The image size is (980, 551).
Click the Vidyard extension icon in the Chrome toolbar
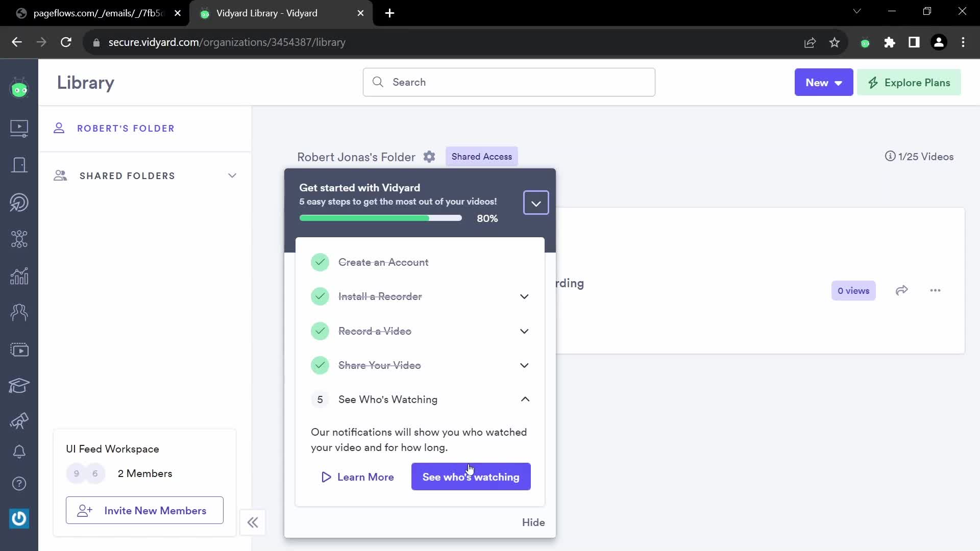point(865,43)
